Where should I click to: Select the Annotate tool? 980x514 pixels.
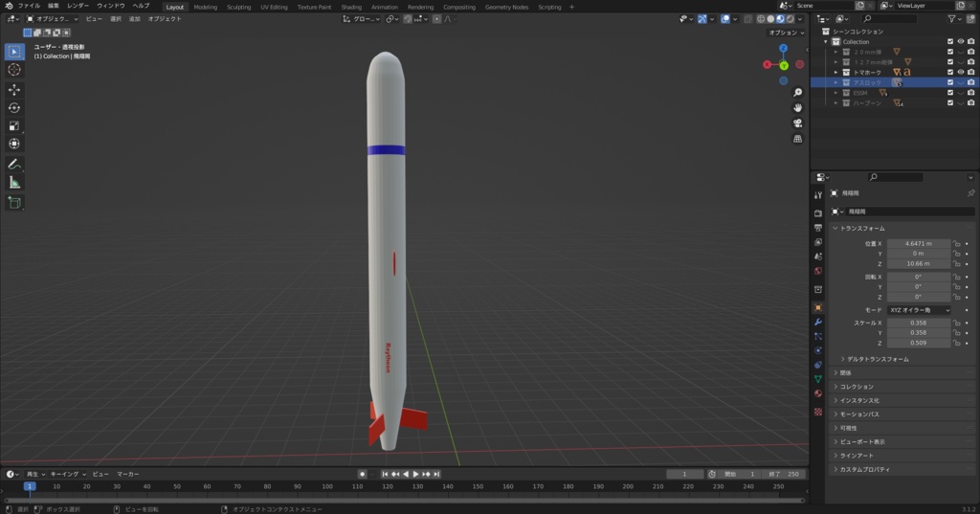tap(14, 165)
